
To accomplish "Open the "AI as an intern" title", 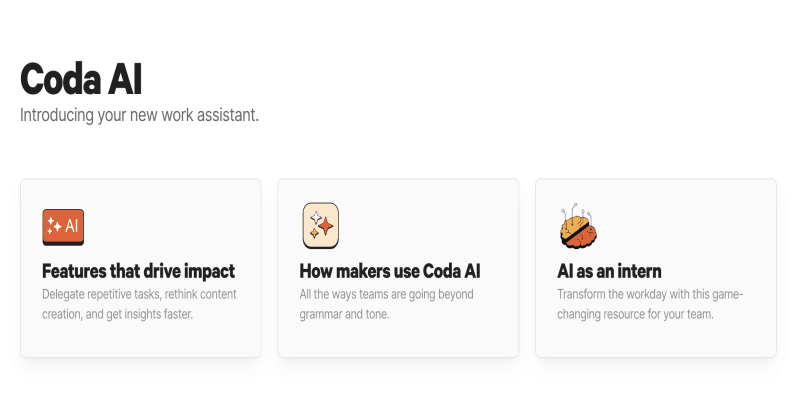I will pyautogui.click(x=609, y=271).
